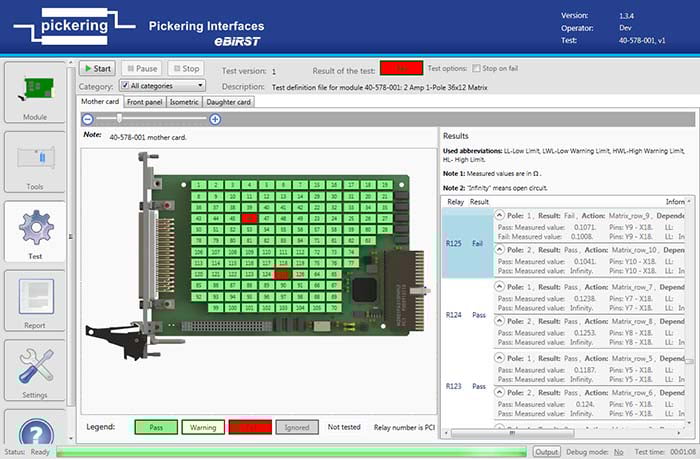Select relay 124 on the mother card
This screenshot has height=460, width=700.
click(267, 274)
